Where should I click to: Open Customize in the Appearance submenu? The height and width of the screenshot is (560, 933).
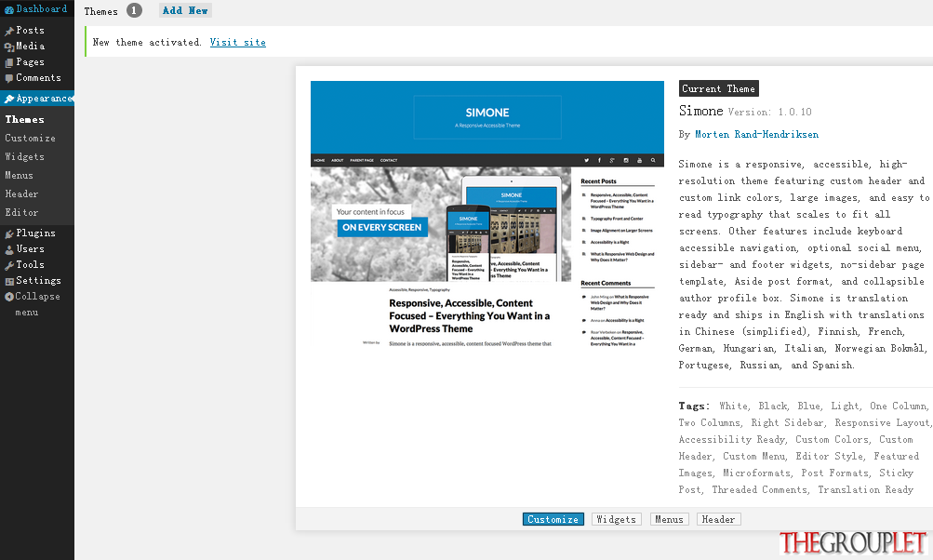pos(31,138)
